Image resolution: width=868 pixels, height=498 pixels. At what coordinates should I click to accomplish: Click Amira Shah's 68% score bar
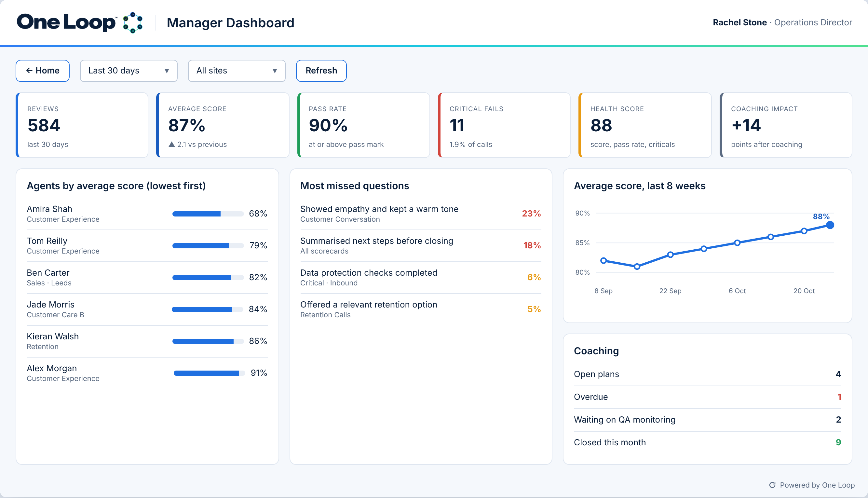tap(208, 214)
